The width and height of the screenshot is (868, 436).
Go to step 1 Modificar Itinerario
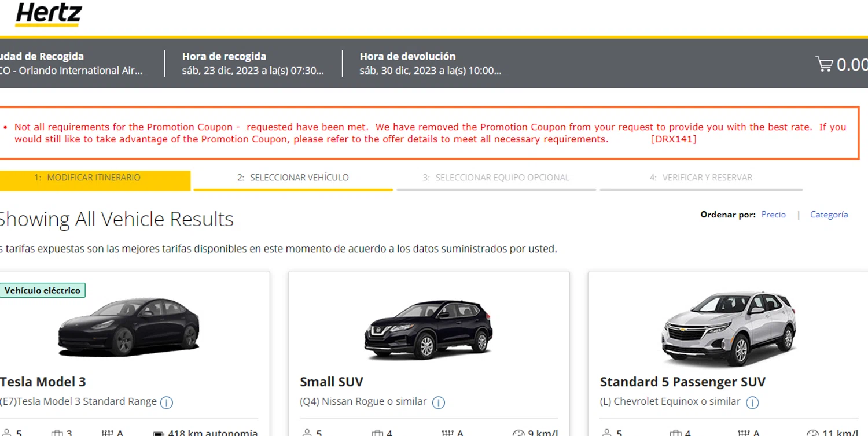click(95, 180)
